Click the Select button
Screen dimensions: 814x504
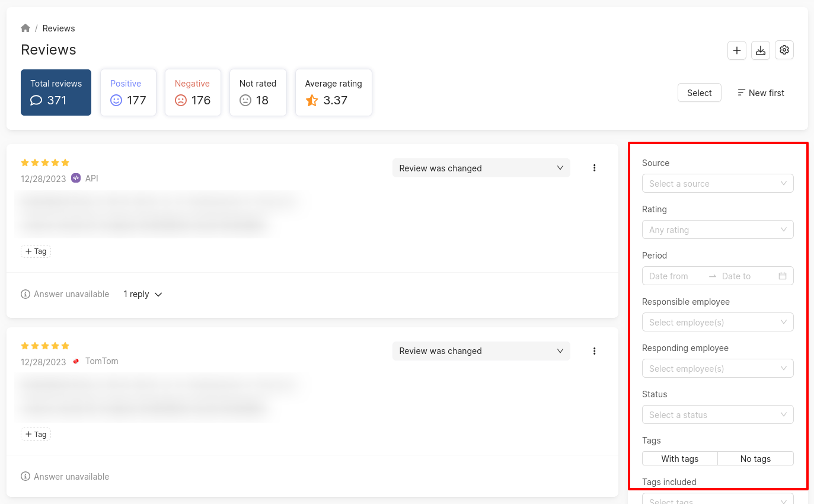699,93
